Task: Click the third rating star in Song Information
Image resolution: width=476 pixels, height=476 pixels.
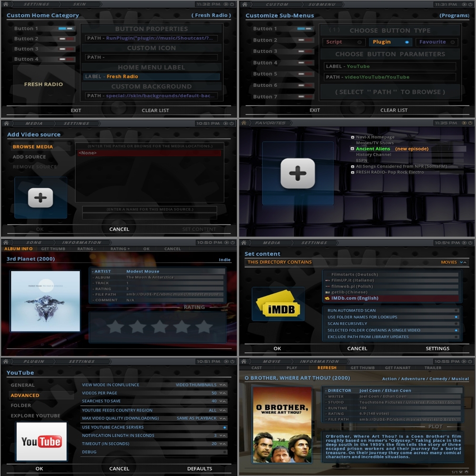Action: [x=159, y=327]
